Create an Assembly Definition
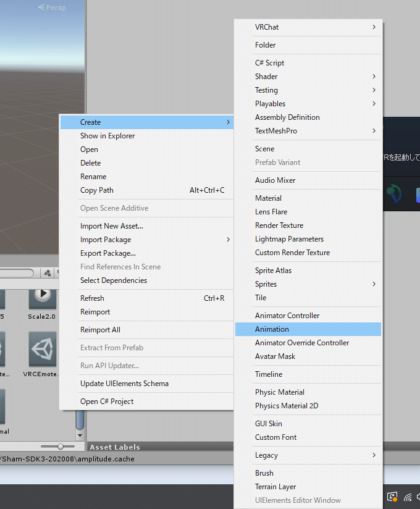The width and height of the screenshot is (420, 509). 308,117
